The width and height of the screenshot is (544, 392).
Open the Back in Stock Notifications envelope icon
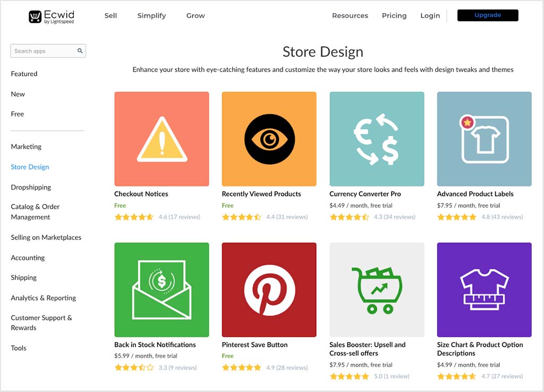161,289
